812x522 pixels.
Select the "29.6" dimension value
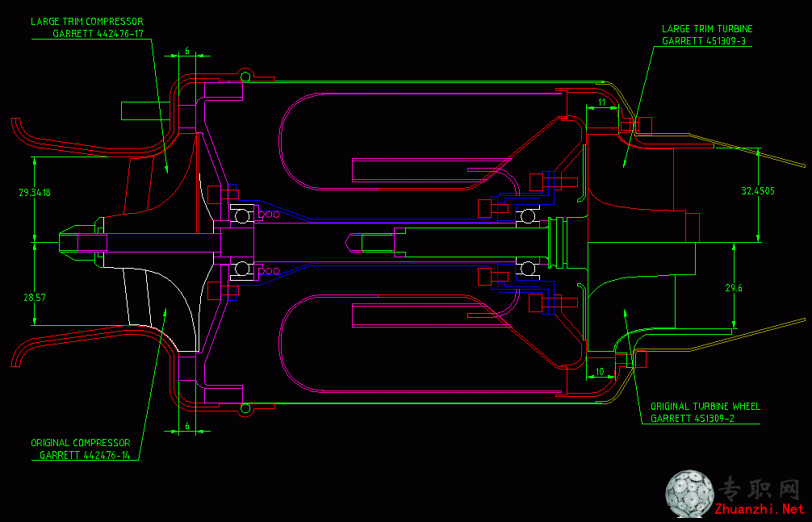(x=734, y=288)
